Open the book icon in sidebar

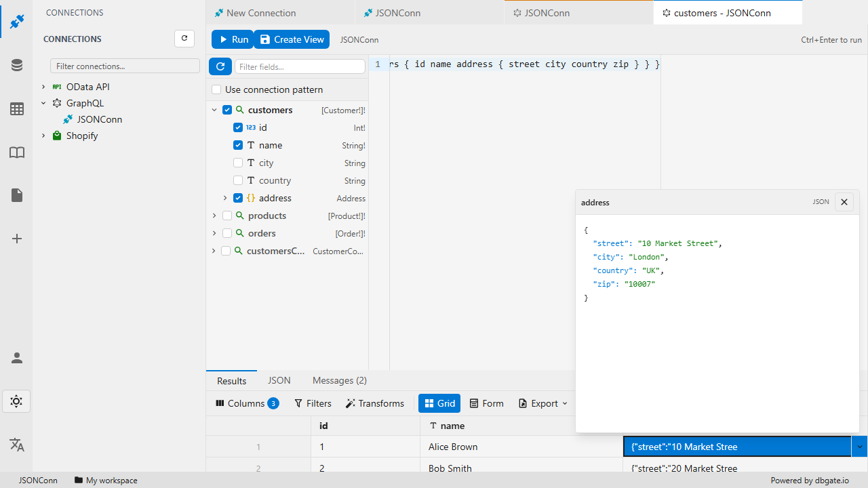pos(17,152)
